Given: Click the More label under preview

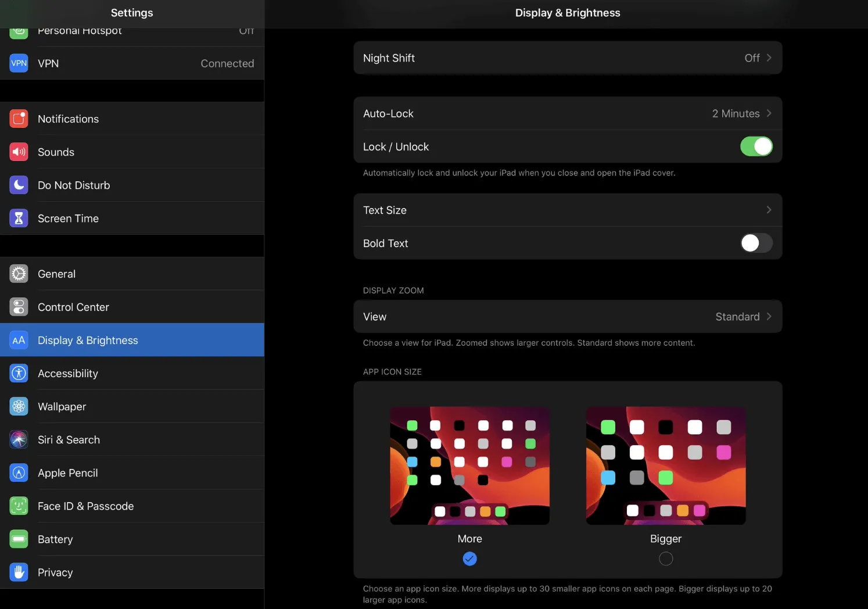Looking at the screenshot, I should [x=469, y=539].
